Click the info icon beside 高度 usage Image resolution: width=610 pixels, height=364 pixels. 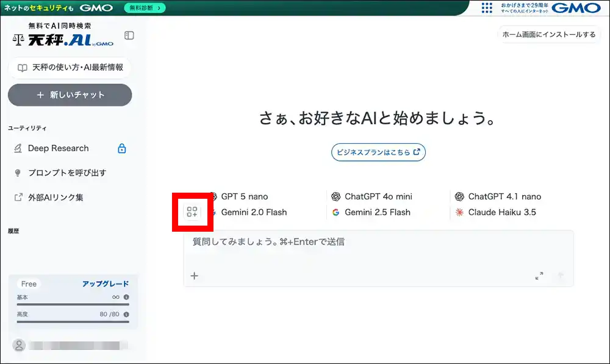click(126, 315)
